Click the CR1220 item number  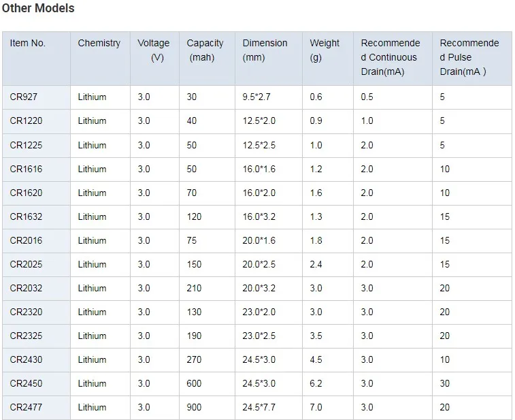pos(26,121)
